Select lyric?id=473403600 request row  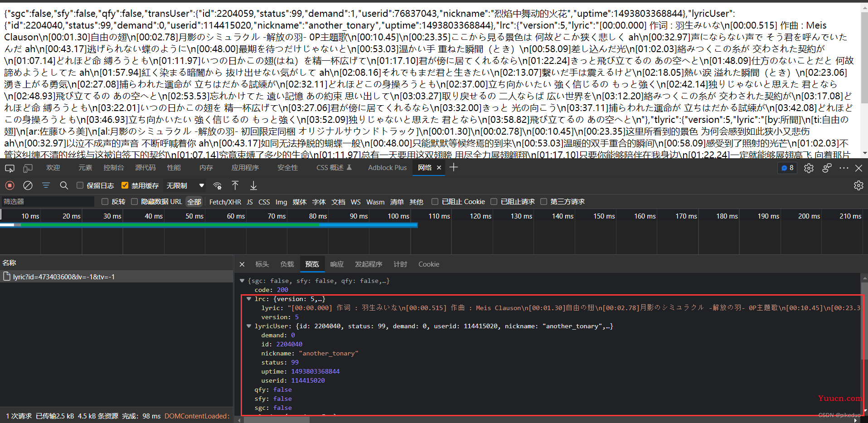click(x=116, y=277)
